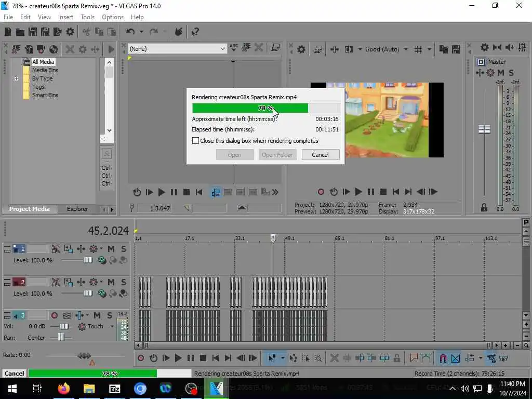Click Auto Crossfades icon in timeline toolbar
The height and width of the screenshot is (399, 532).
tap(455, 358)
